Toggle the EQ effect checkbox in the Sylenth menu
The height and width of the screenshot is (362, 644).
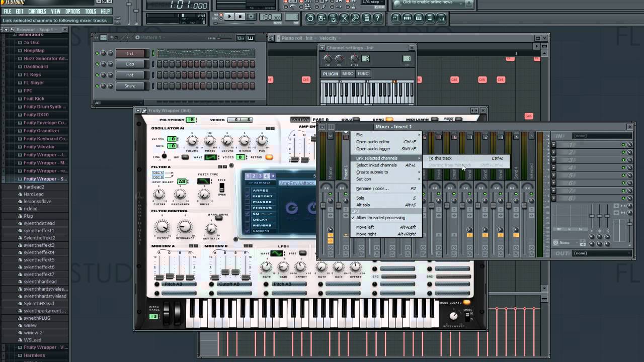coord(248,214)
